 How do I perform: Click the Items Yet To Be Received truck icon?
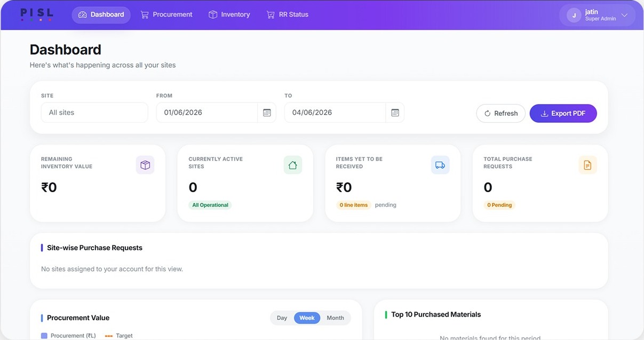pos(440,165)
